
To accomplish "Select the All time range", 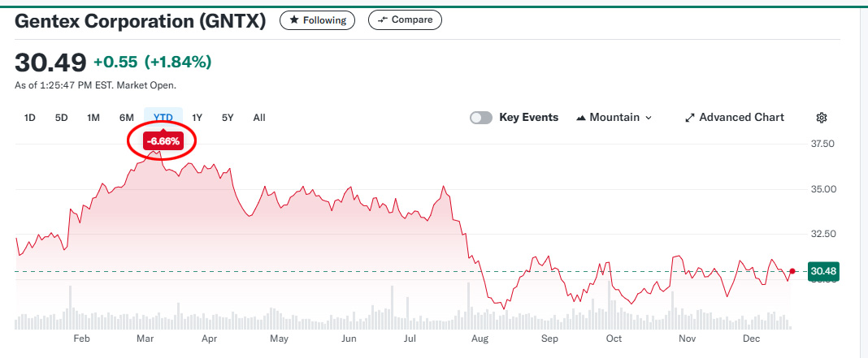I will (x=259, y=118).
